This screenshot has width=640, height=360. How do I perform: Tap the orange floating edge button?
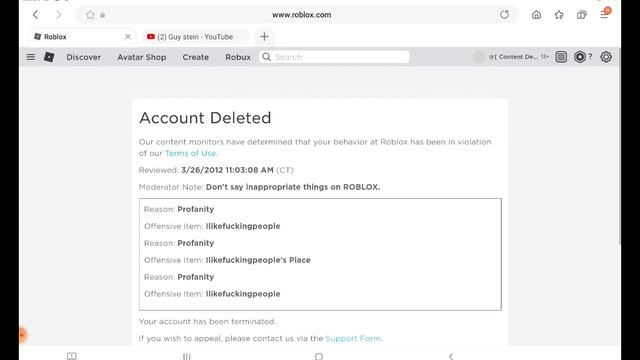tap(22, 335)
